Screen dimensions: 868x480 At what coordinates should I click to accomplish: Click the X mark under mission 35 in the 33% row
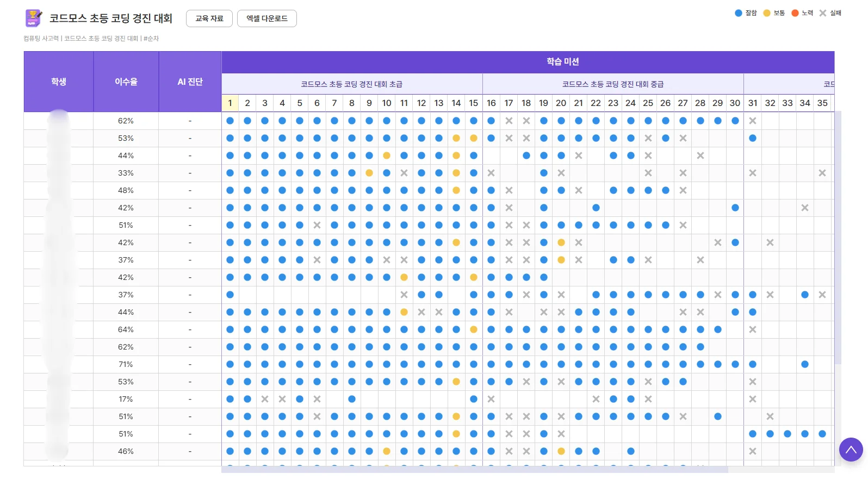(822, 173)
